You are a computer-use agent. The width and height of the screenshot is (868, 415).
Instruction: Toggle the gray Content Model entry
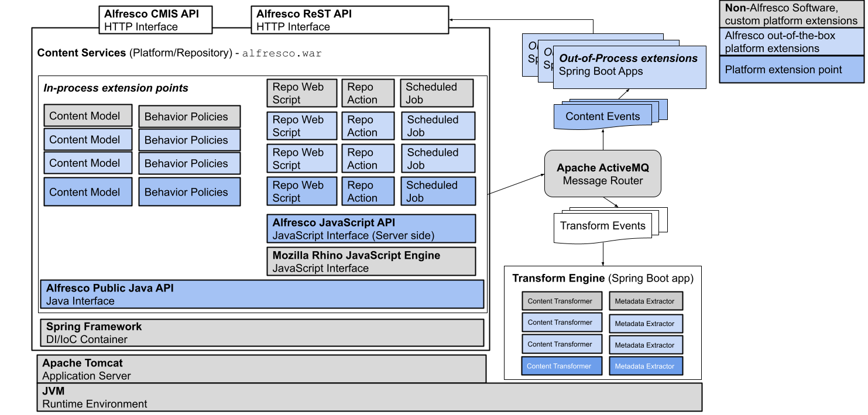[x=87, y=115]
